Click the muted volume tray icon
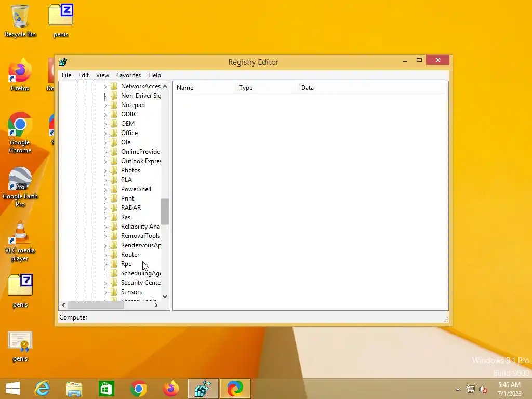 pyautogui.click(x=483, y=389)
